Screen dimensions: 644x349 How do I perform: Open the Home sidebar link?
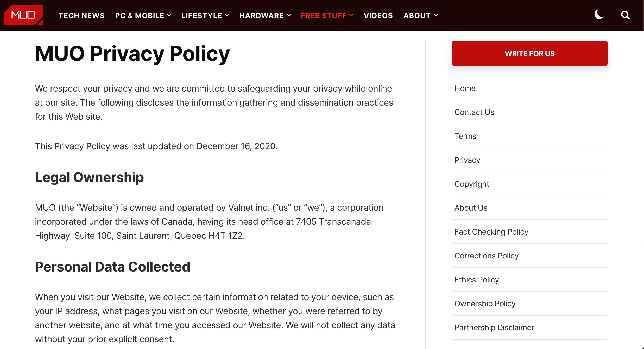point(465,88)
